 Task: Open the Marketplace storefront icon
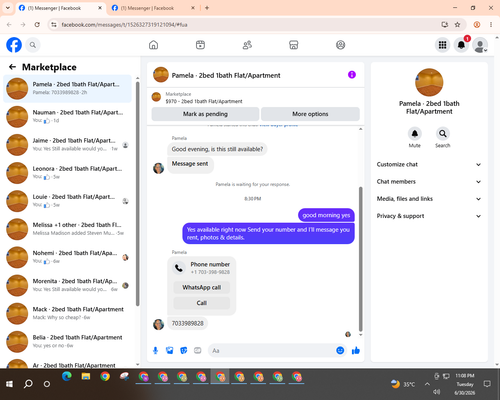tap(294, 45)
